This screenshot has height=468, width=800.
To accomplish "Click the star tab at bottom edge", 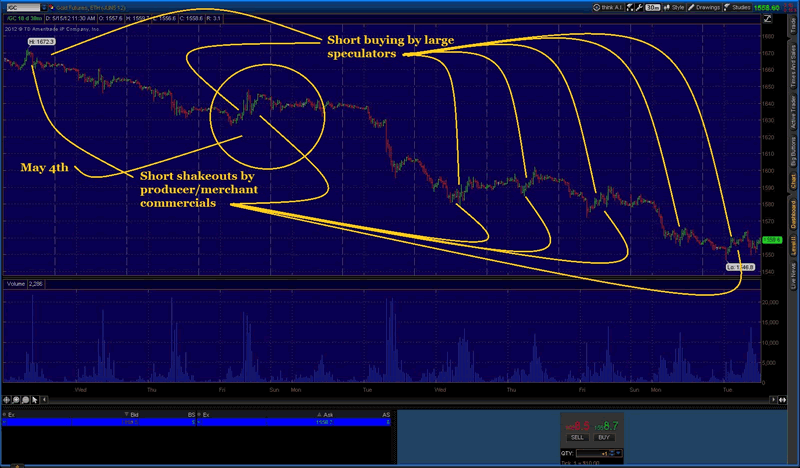I will point(17,465).
